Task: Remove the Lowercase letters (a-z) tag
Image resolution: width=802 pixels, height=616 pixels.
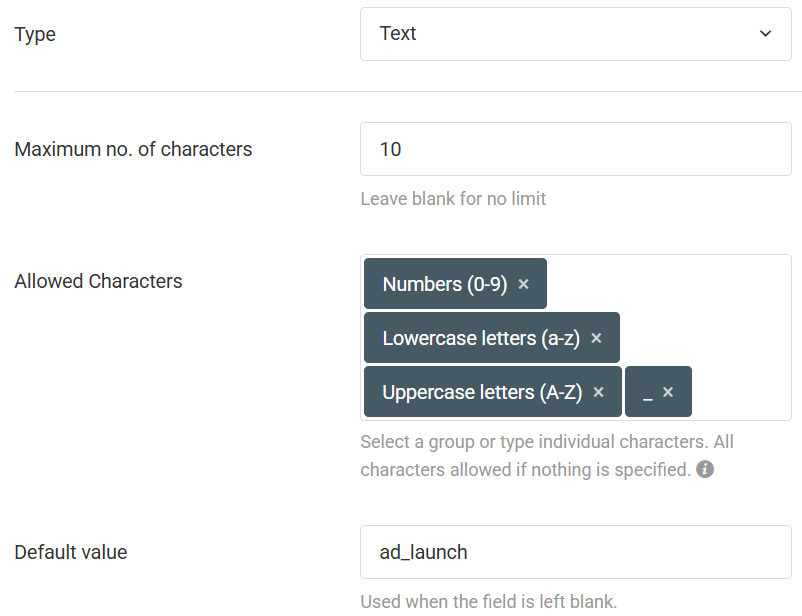Action: click(596, 339)
